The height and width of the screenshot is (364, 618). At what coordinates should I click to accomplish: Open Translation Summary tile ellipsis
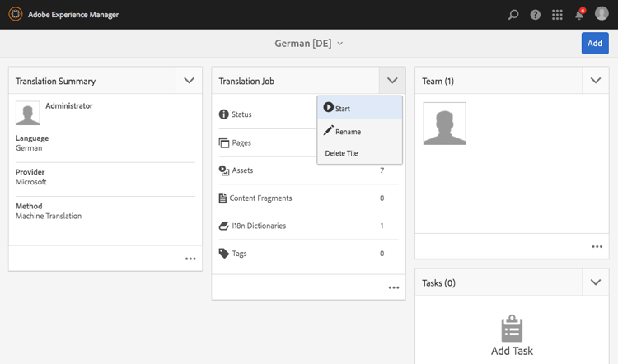[190, 259]
